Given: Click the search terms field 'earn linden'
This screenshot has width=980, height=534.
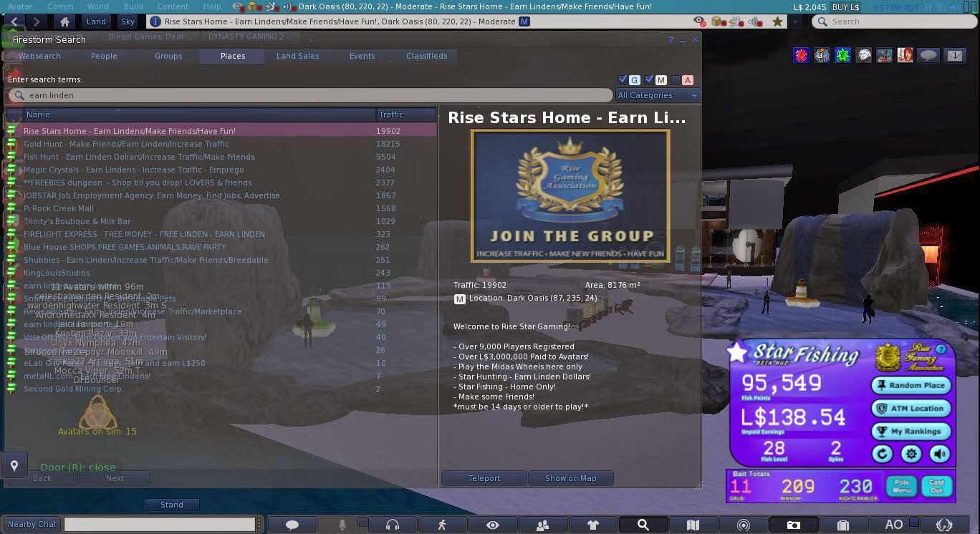Looking at the screenshot, I should (311, 95).
